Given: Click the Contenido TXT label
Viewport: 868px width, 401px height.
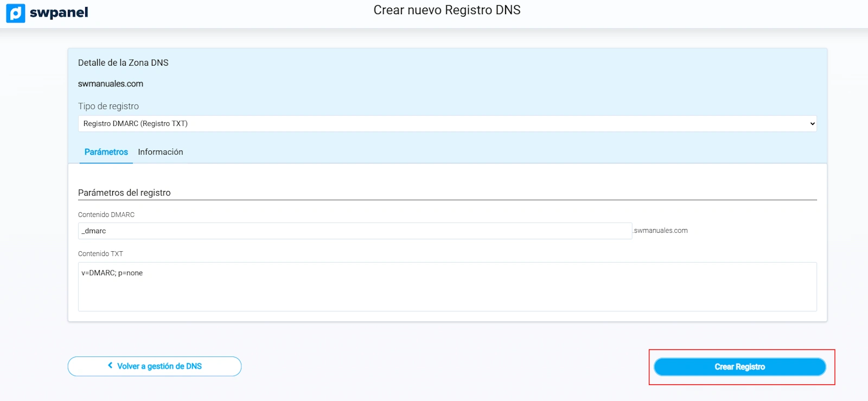Looking at the screenshot, I should click(x=100, y=254).
